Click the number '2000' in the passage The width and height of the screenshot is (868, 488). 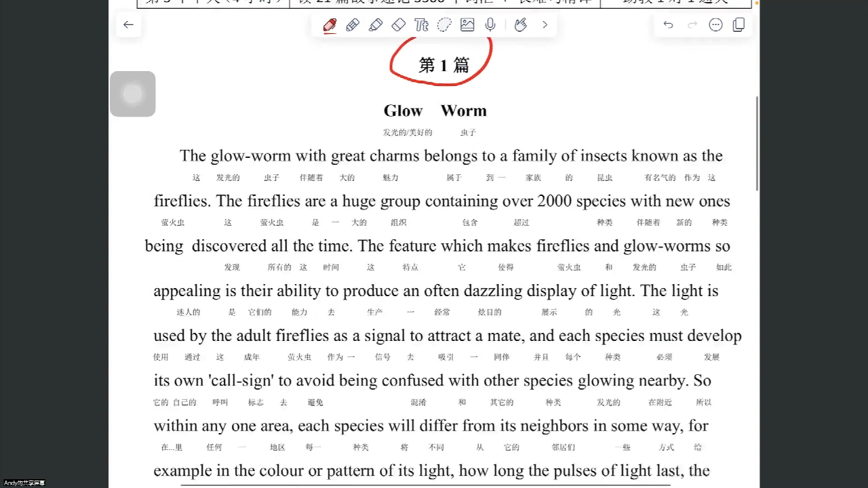pyautogui.click(x=555, y=201)
